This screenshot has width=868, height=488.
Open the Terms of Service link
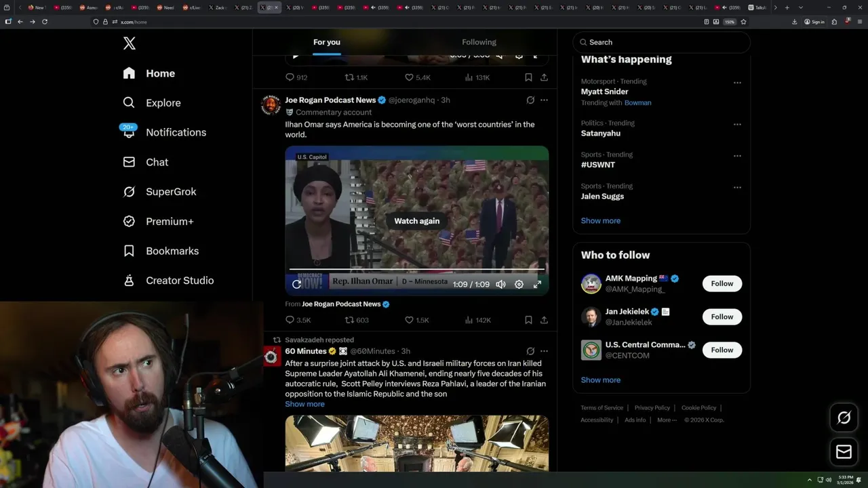[x=601, y=408]
